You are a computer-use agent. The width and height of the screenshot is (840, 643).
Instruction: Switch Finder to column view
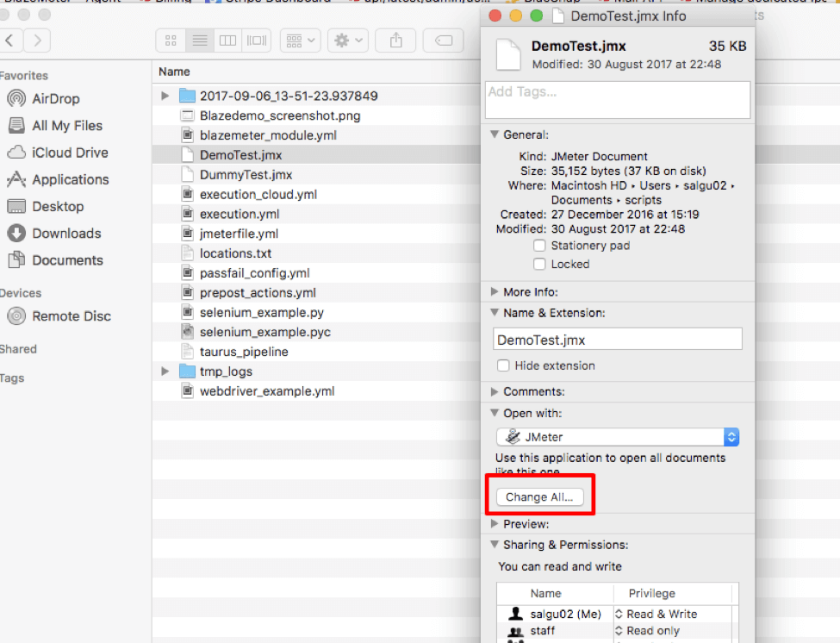(x=227, y=41)
